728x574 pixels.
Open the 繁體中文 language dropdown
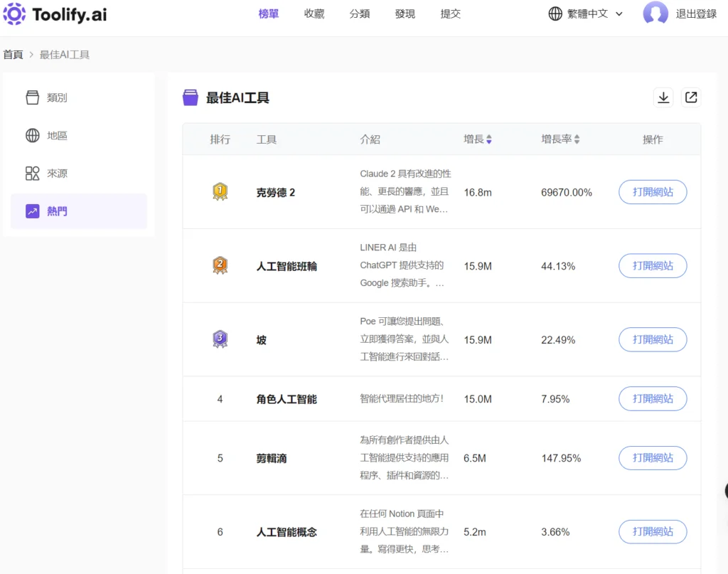586,14
